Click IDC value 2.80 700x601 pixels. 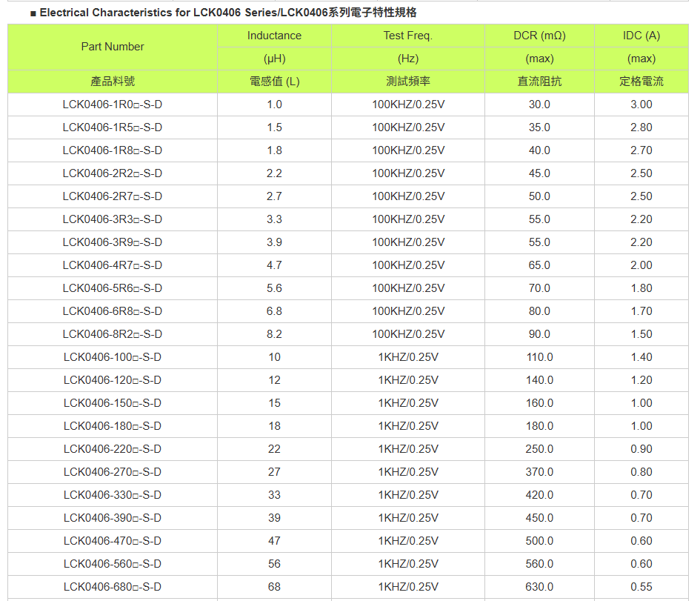[x=641, y=127]
